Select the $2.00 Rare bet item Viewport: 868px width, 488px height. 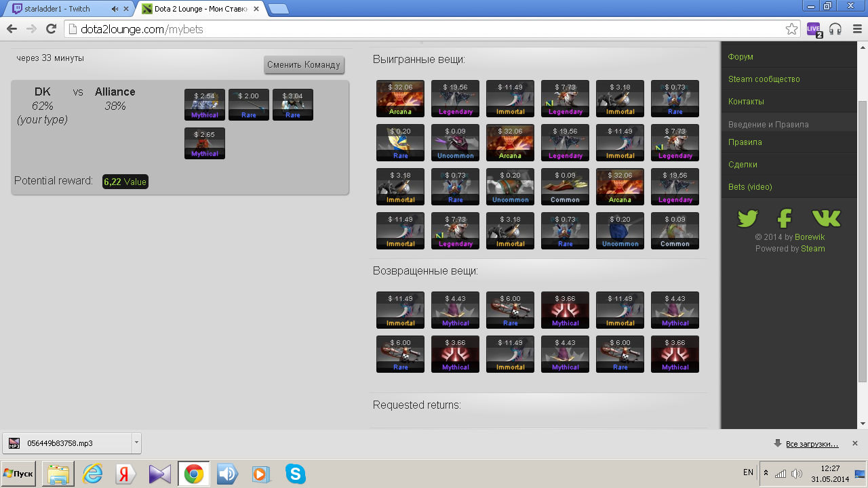249,105
